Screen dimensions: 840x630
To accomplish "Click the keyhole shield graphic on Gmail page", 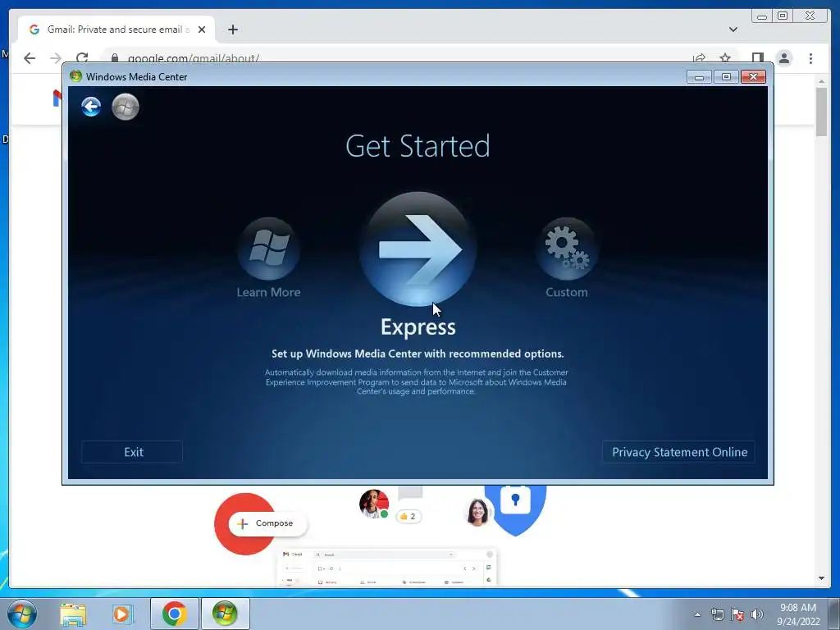I will [515, 509].
